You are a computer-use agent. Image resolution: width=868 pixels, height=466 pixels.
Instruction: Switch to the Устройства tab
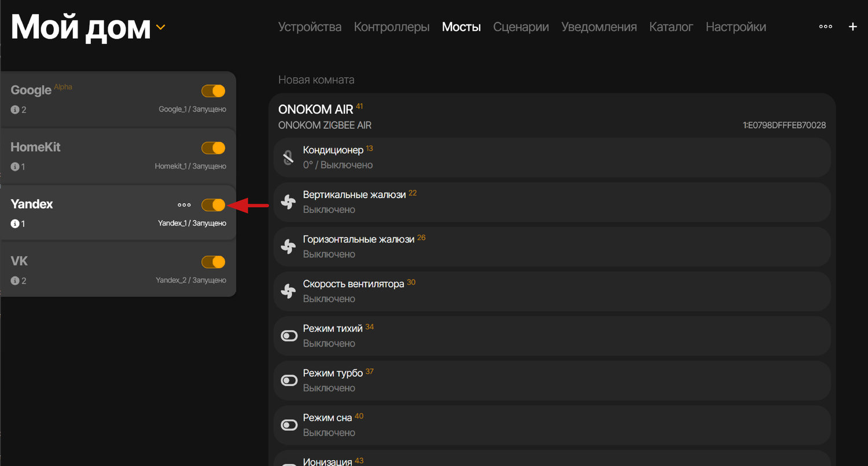tap(310, 27)
